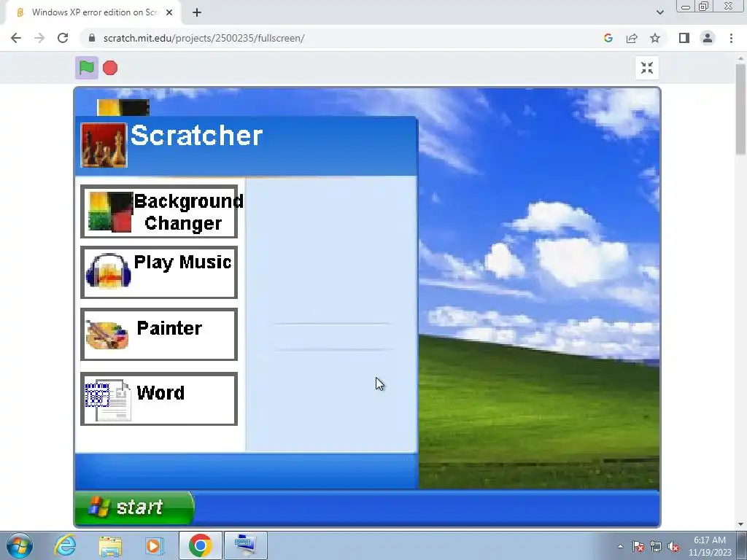Open the Chrome profile menu

point(708,38)
